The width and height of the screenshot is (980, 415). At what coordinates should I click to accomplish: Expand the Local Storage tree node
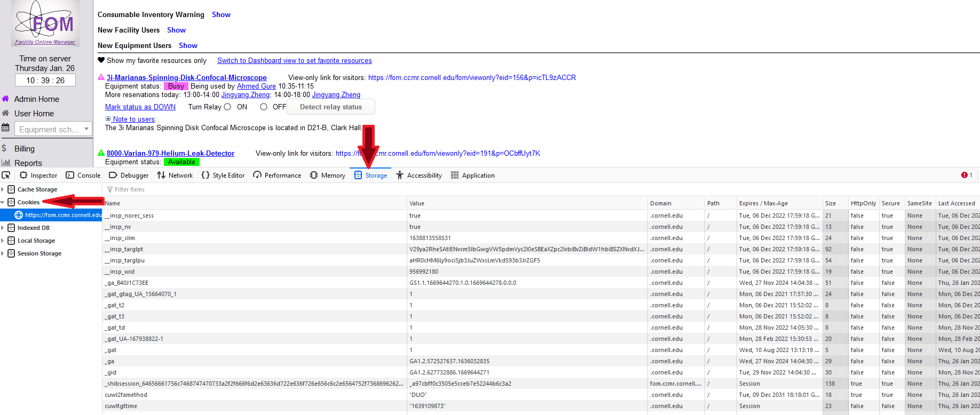[3, 241]
